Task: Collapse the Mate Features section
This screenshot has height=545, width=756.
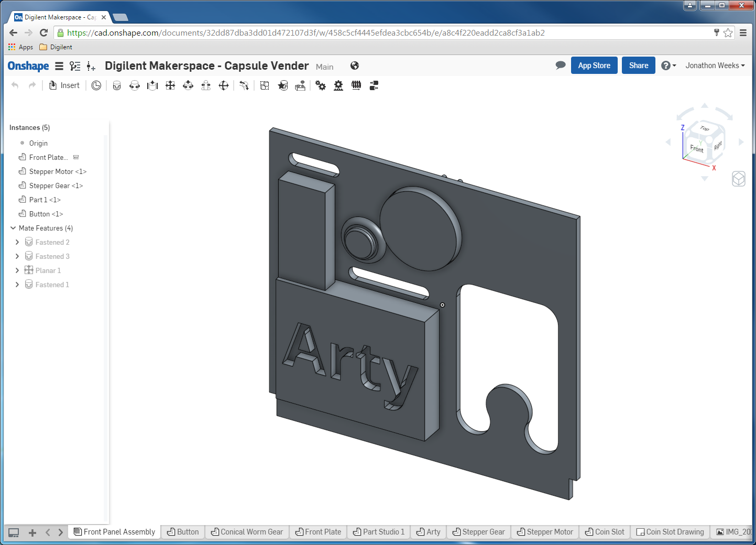Action: (13, 228)
